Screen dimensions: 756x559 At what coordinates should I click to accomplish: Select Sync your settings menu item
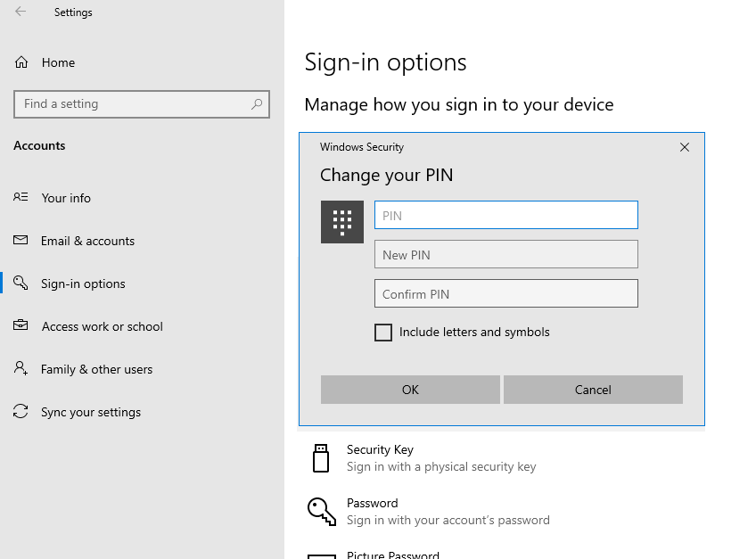pyautogui.click(x=91, y=412)
